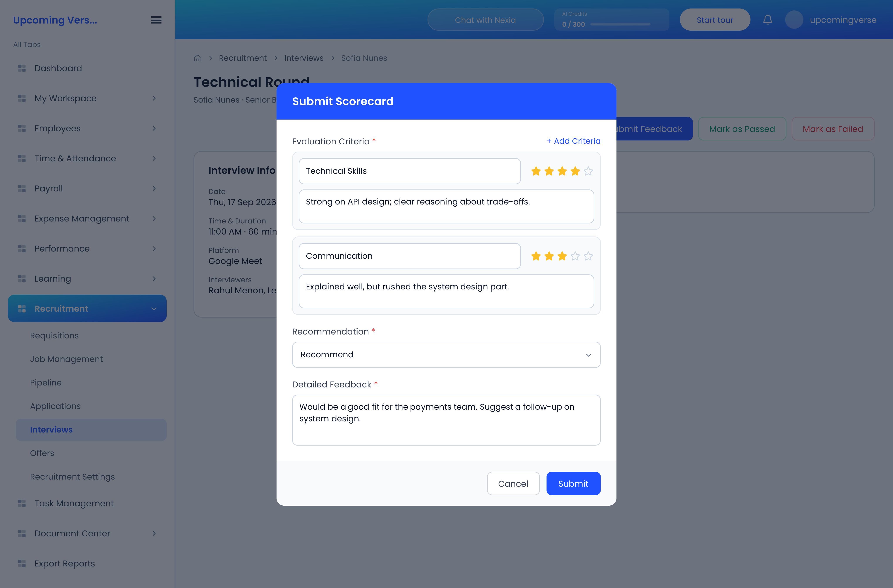Click the Submit button in the scorecard
Viewport: 893px width, 588px height.
(573, 483)
